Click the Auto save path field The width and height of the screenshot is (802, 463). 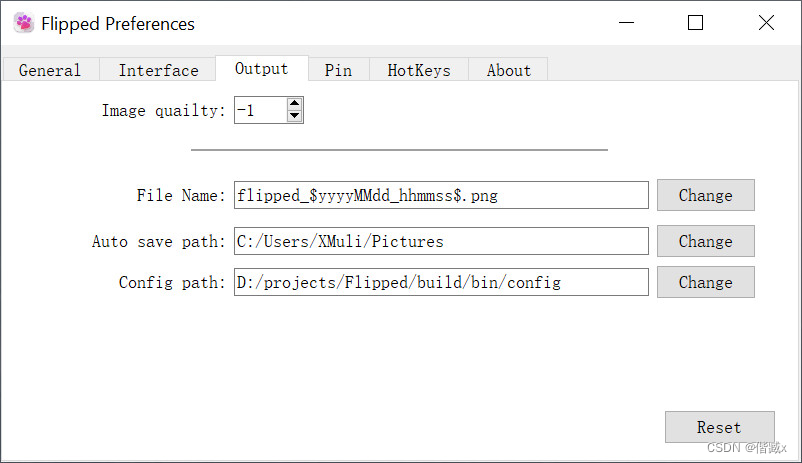click(x=441, y=241)
